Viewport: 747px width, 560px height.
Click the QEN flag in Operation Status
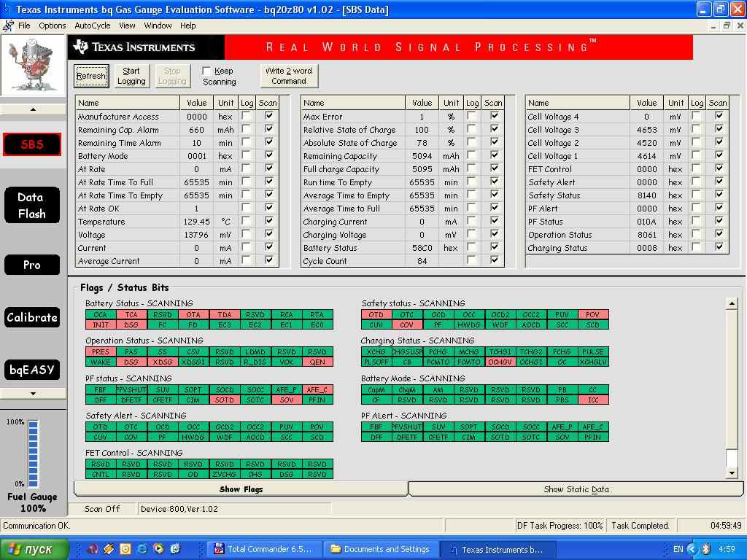[317, 362]
